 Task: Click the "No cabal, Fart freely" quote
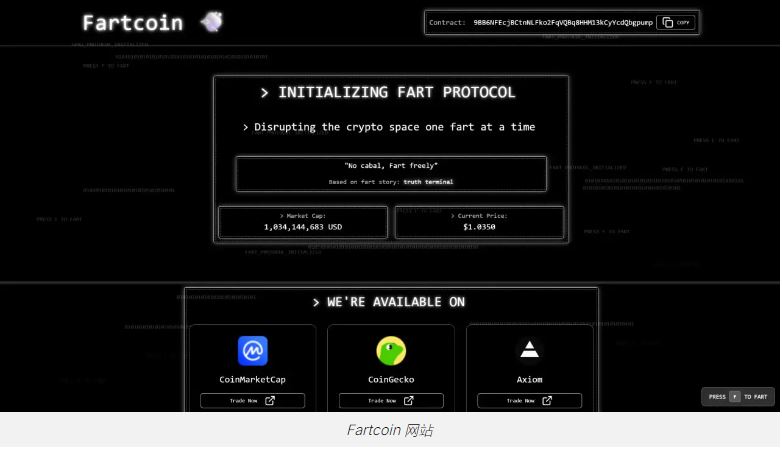click(x=391, y=166)
